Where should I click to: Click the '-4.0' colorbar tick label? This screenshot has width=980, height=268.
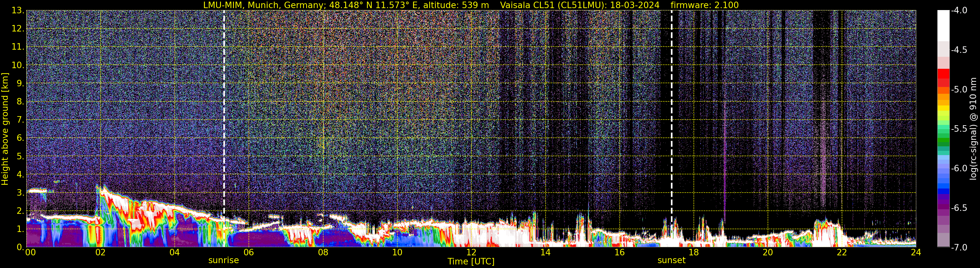959,11
